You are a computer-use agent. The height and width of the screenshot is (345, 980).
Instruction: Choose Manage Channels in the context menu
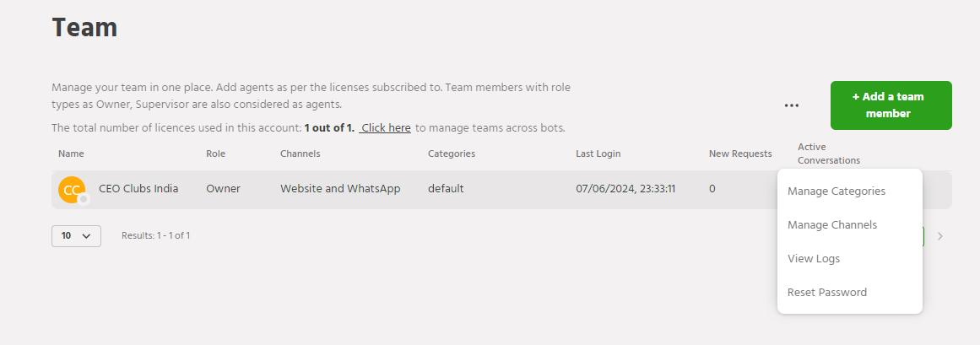831,225
